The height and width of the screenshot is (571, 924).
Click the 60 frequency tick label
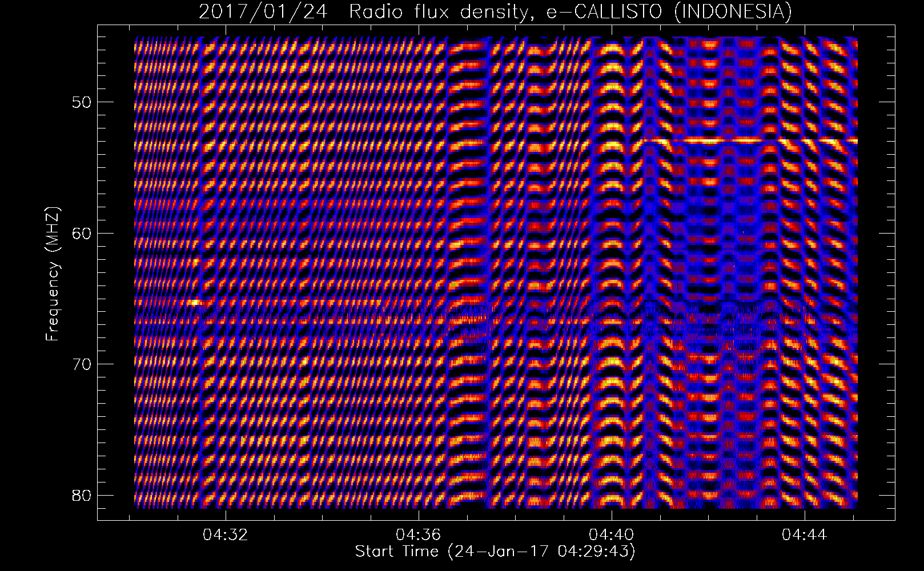pyautogui.click(x=81, y=233)
